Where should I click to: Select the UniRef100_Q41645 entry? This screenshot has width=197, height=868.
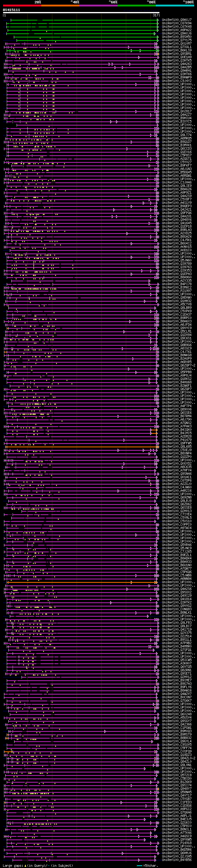(x=177, y=223)
